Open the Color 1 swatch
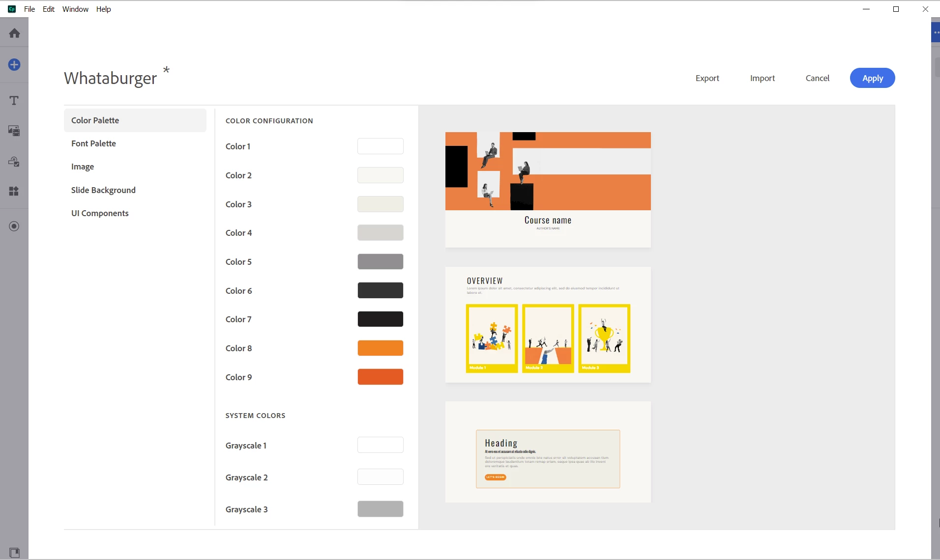 pos(380,146)
